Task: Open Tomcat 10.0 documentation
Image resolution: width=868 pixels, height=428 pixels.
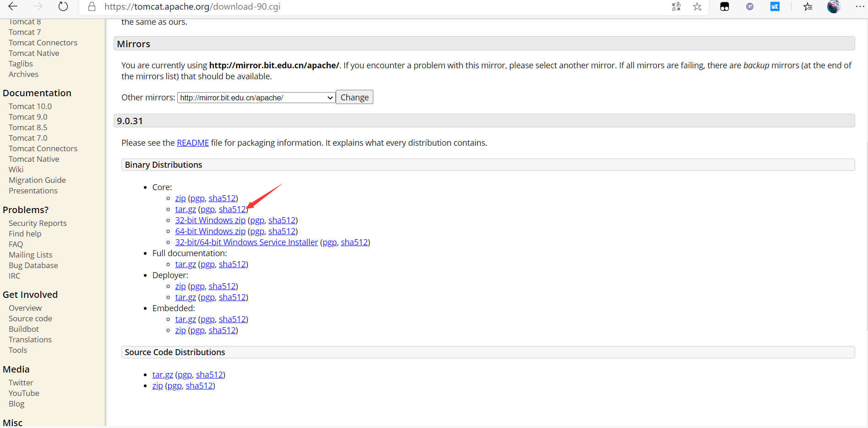Action: click(x=30, y=106)
